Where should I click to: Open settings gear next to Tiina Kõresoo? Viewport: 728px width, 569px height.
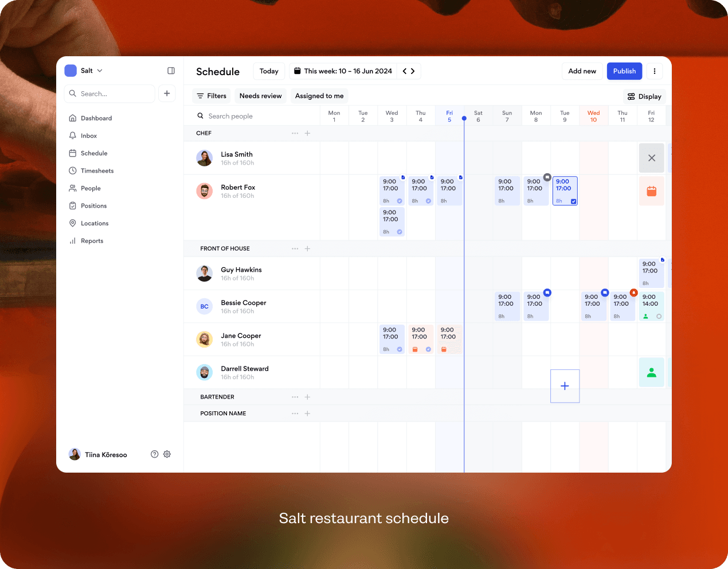[x=167, y=454]
